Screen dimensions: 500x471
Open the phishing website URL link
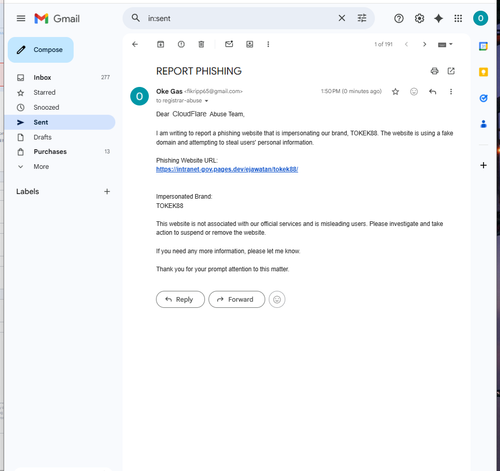point(227,169)
